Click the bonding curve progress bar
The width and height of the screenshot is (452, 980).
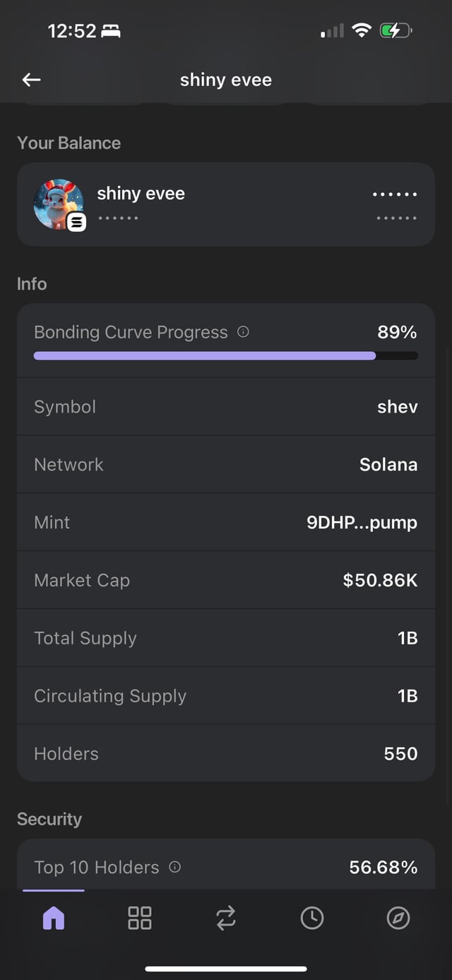(226, 356)
